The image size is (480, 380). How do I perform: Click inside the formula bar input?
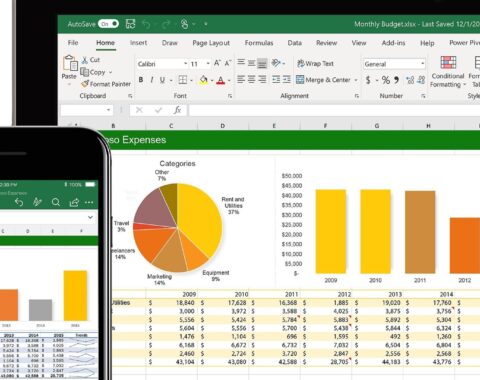(334, 110)
